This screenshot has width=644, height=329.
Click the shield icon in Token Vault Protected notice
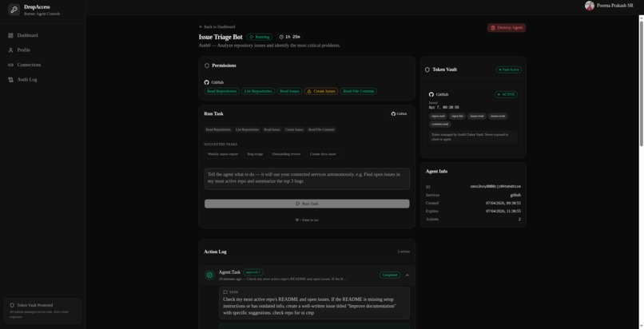click(12, 305)
